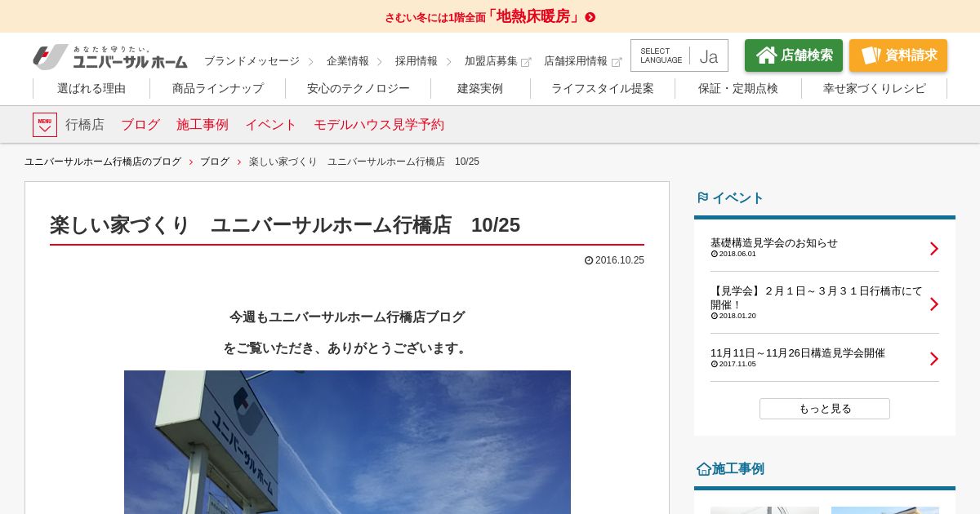Click the blog post sign photo
The width and height of the screenshot is (980, 514).
tap(347, 442)
